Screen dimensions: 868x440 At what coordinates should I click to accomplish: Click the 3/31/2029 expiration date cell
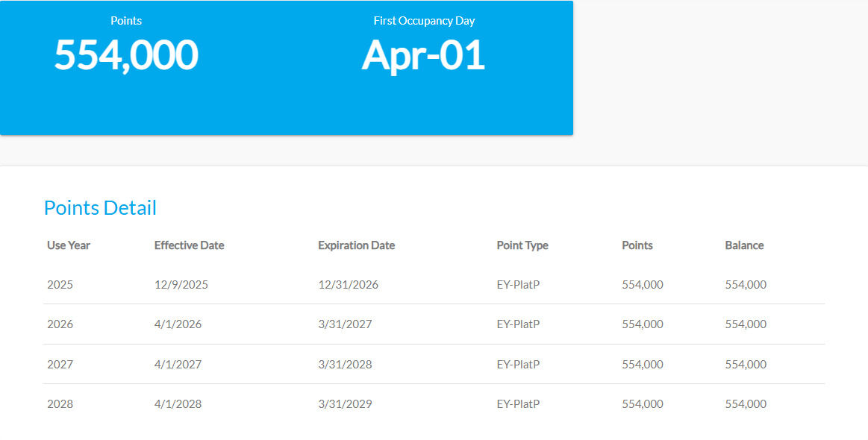point(345,404)
